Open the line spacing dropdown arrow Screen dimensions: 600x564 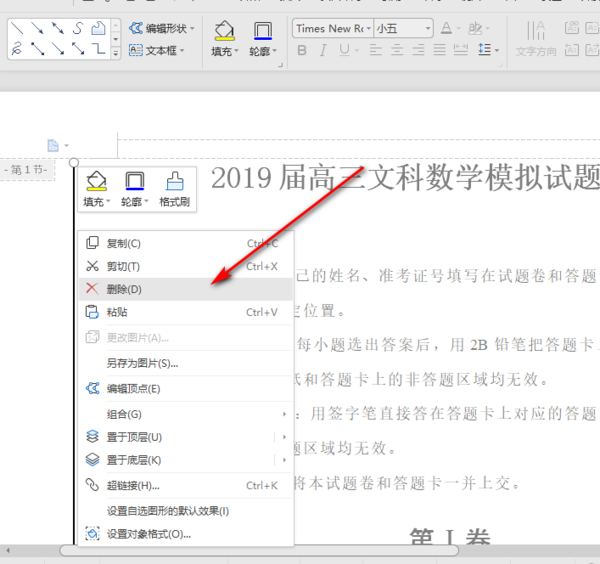tap(497, 50)
